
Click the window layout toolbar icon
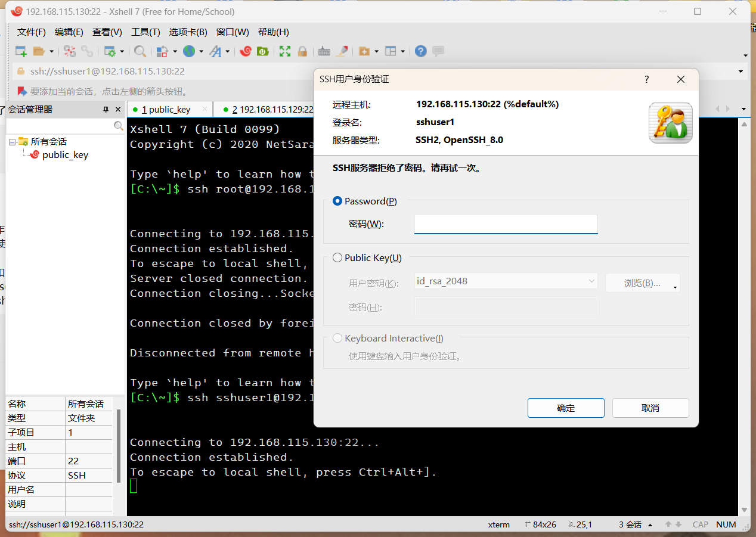click(391, 51)
